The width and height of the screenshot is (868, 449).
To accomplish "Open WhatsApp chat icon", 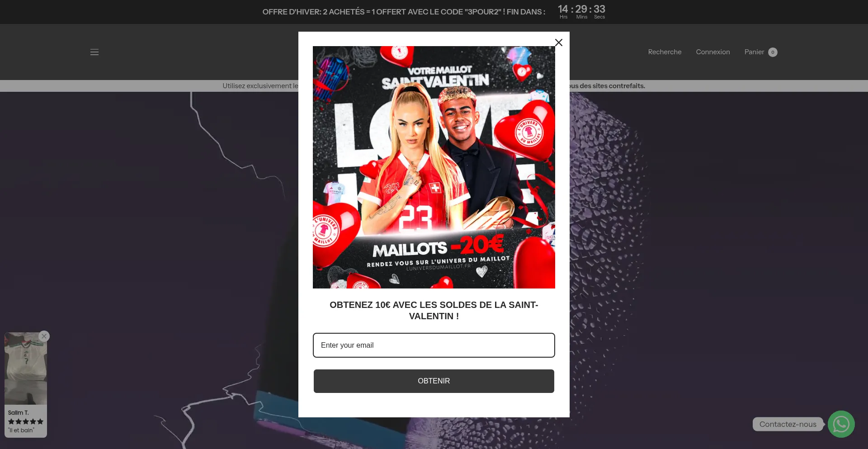I will (x=841, y=424).
